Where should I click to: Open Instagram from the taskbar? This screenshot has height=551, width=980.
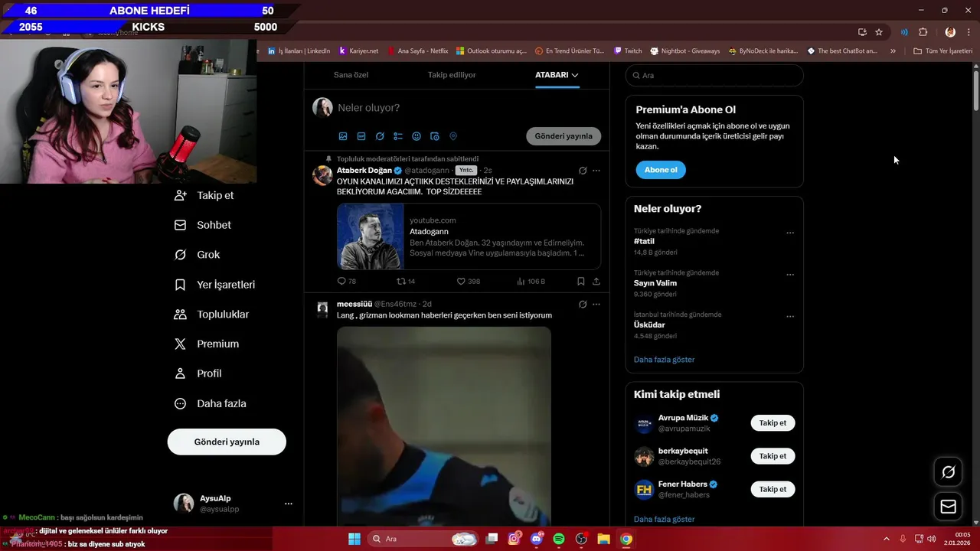pos(514,539)
